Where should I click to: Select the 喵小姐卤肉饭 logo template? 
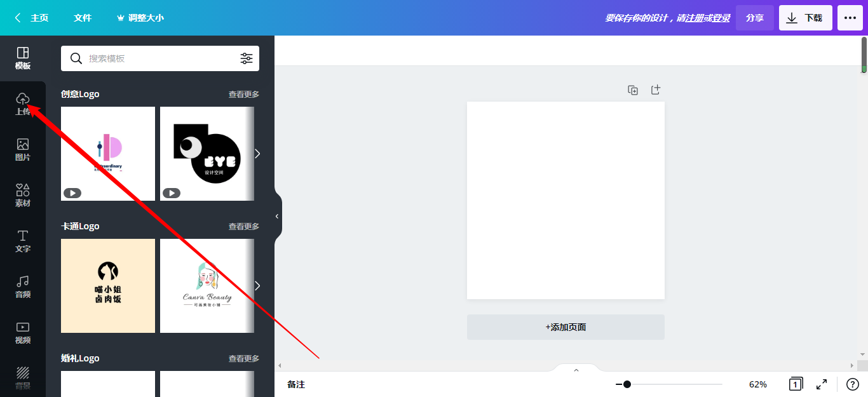tap(108, 286)
